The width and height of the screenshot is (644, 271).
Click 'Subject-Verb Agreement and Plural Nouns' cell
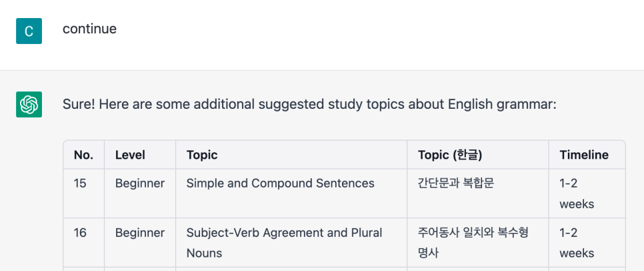(291, 242)
